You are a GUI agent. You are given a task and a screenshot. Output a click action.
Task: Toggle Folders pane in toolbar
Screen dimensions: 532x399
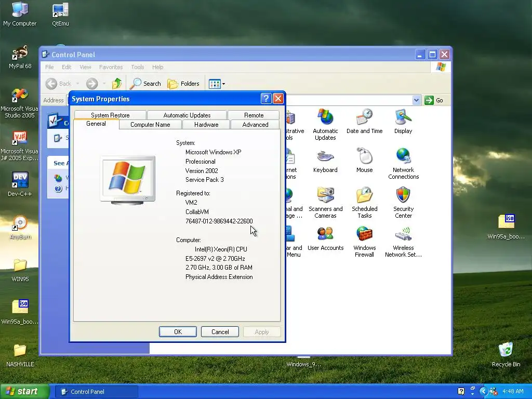[x=183, y=84]
